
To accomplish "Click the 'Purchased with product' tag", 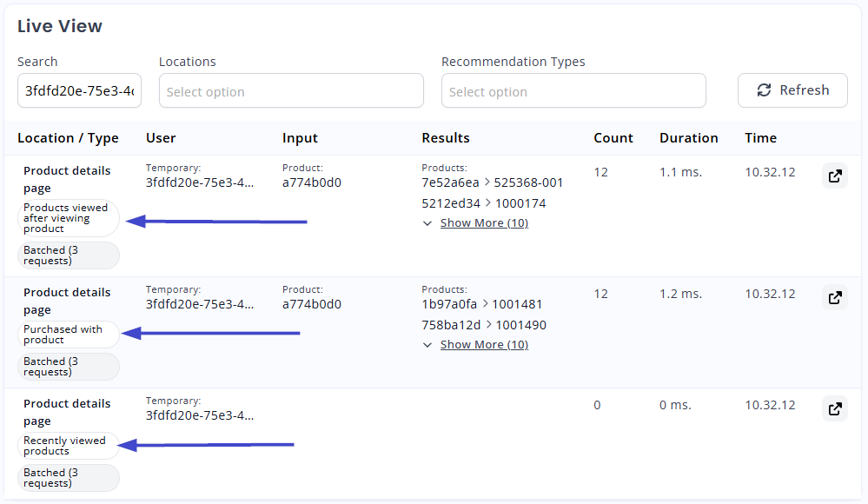I will [69, 335].
